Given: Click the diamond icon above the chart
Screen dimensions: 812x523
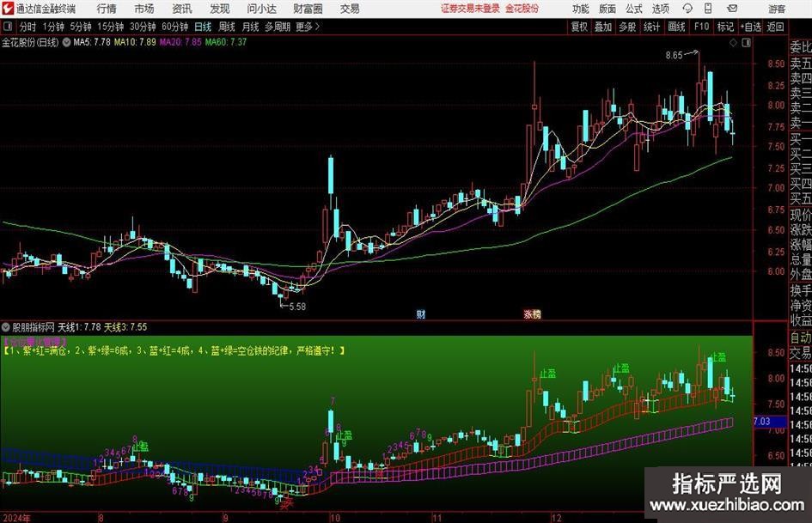Looking at the screenshot, I should click(x=733, y=43).
